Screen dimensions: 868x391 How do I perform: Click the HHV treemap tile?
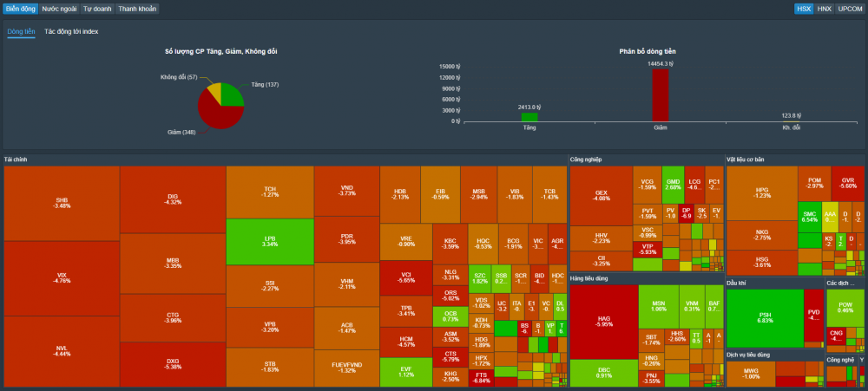coord(602,238)
